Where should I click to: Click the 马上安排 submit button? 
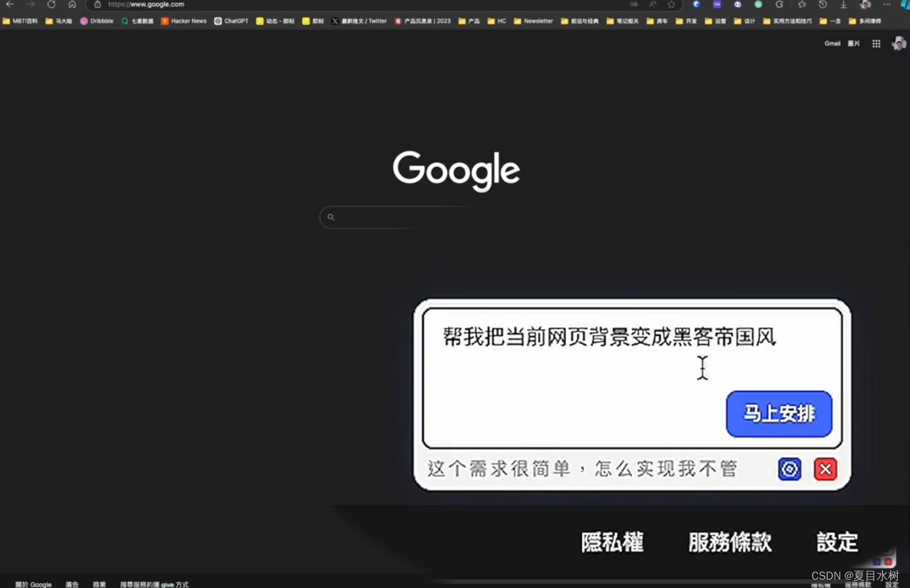779,414
